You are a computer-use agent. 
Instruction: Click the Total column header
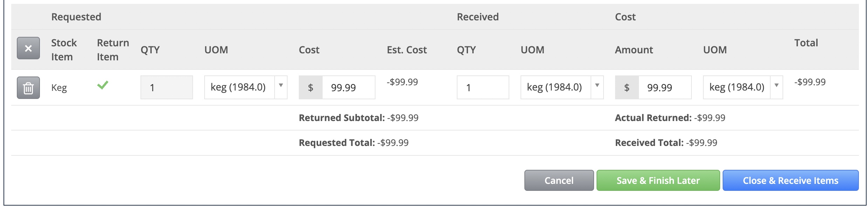coord(806,43)
